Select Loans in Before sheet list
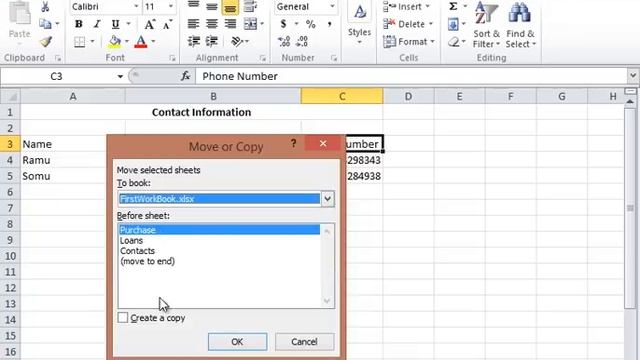Screen dimensions: 640x360 (220, 240)
